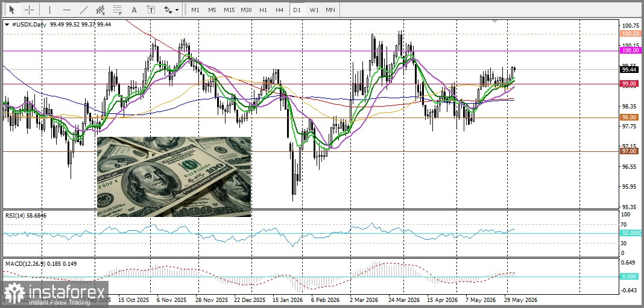Click the red 99.00 level label
644x308 pixels.
pyautogui.click(x=629, y=84)
